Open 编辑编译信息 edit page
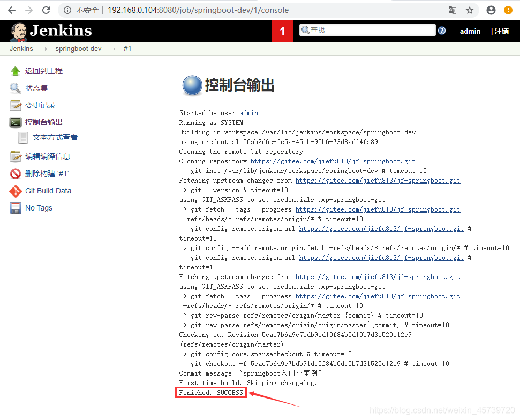 [48, 156]
